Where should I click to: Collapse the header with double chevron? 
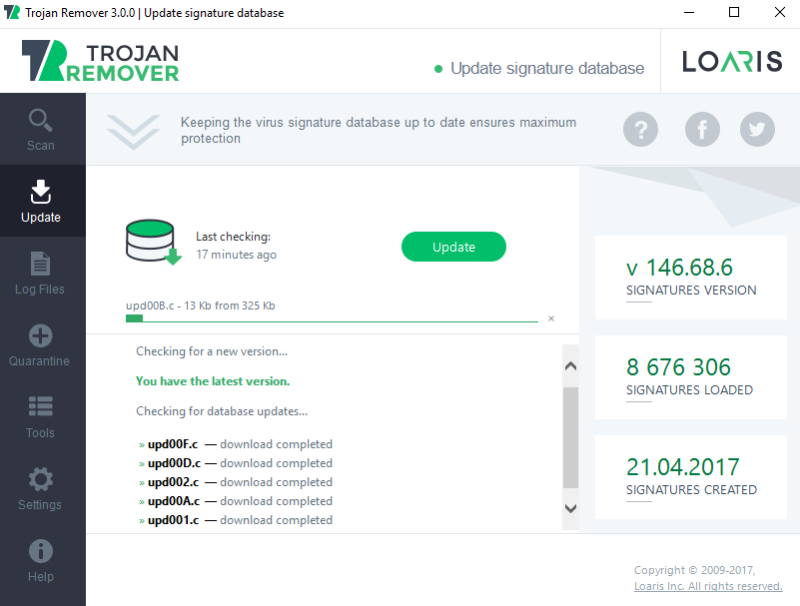pos(133,132)
